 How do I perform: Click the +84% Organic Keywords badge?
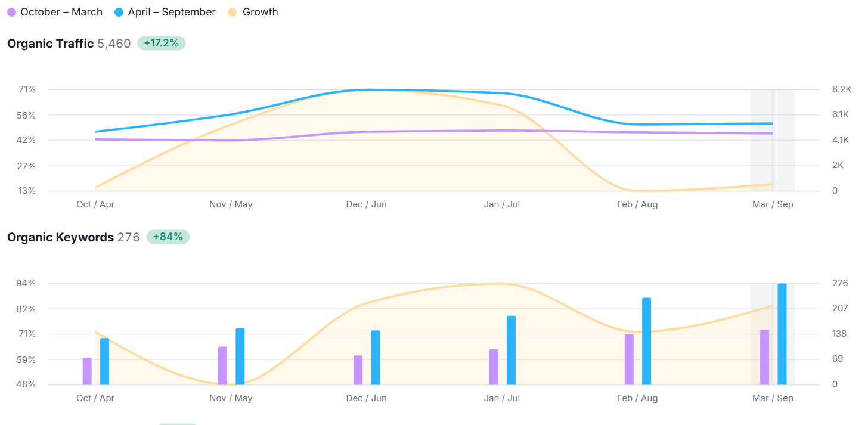(x=168, y=237)
